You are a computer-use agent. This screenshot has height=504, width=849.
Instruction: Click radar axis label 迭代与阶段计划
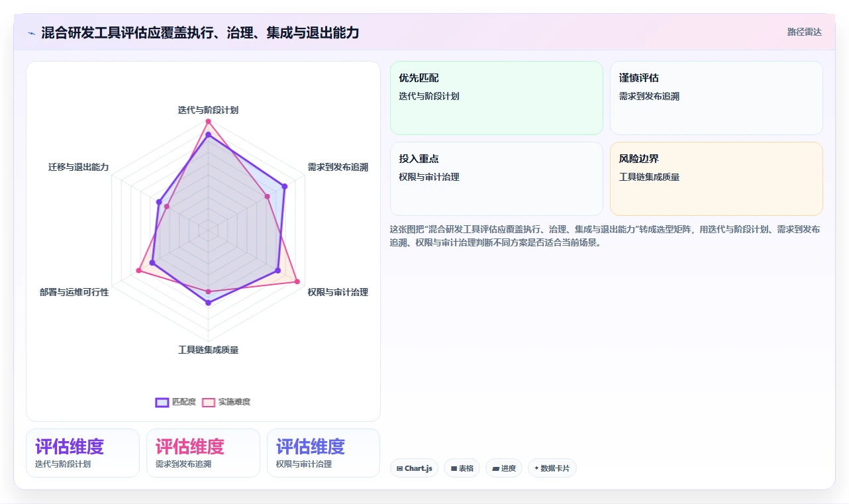208,110
